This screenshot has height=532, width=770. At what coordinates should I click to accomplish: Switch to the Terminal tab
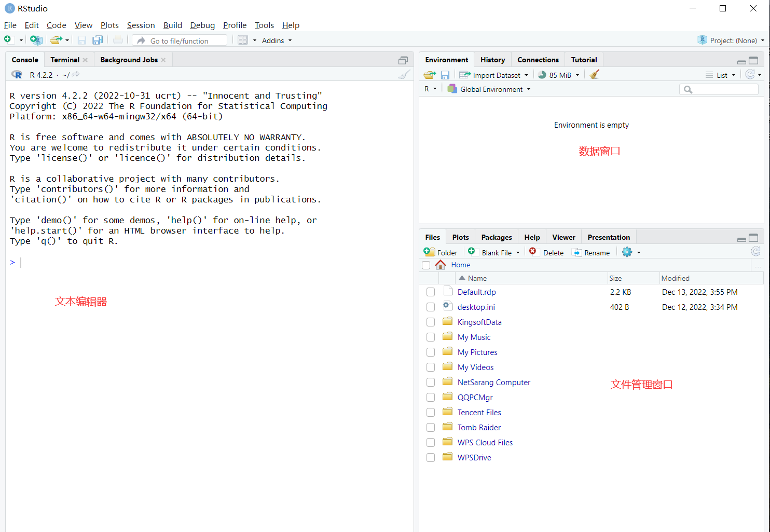[x=65, y=60]
